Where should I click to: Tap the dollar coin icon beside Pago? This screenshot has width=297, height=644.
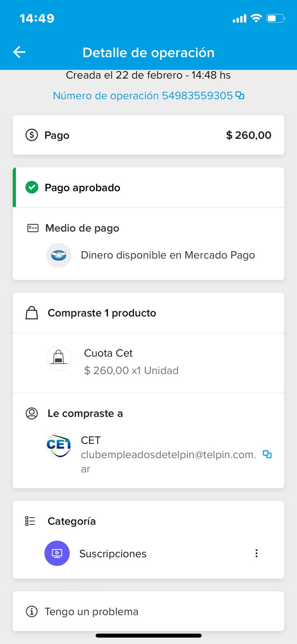(x=32, y=135)
